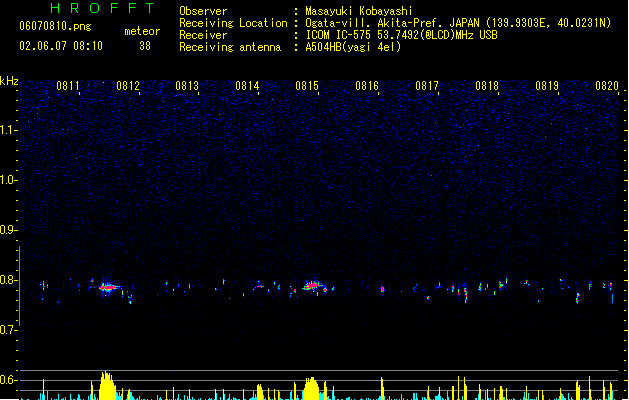The image size is (629, 400).
Task: Click the large yellow intensity peak before 0812
Action: [x=107, y=386]
